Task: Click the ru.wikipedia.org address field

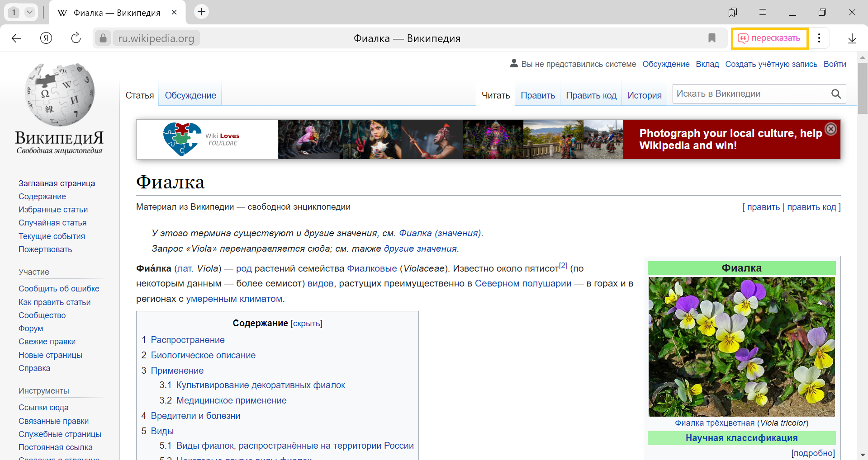Action: (x=156, y=38)
